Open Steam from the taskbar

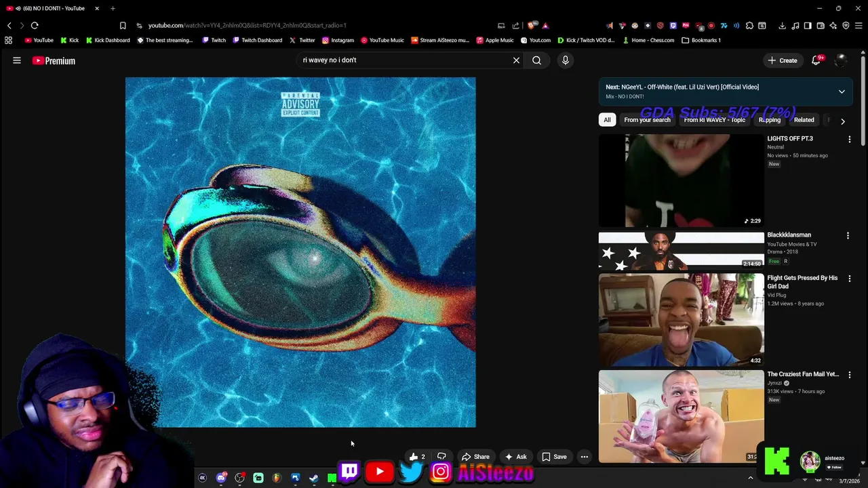click(313, 478)
